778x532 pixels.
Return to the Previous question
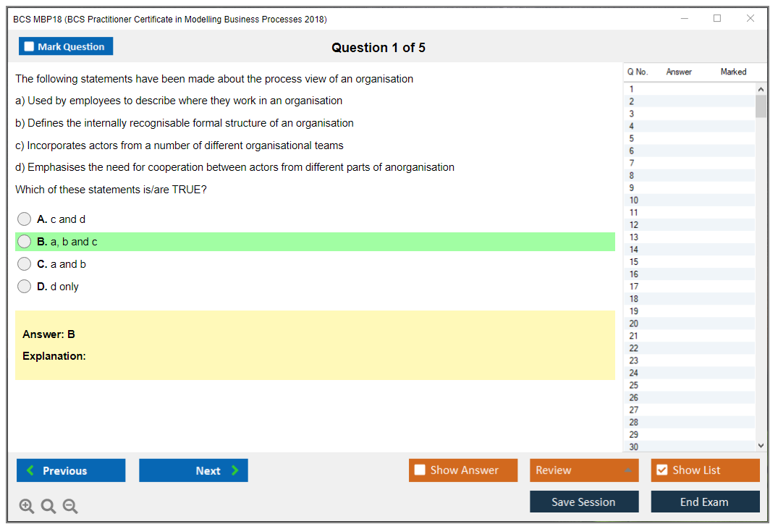pos(71,470)
